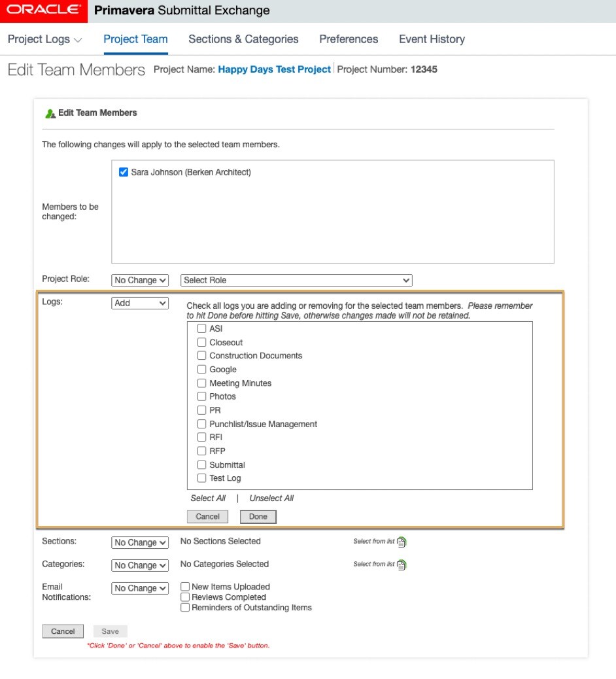Viewport: 616px width, 679px height.
Task: Enable the Submittal log checkbox
Action: coord(202,464)
